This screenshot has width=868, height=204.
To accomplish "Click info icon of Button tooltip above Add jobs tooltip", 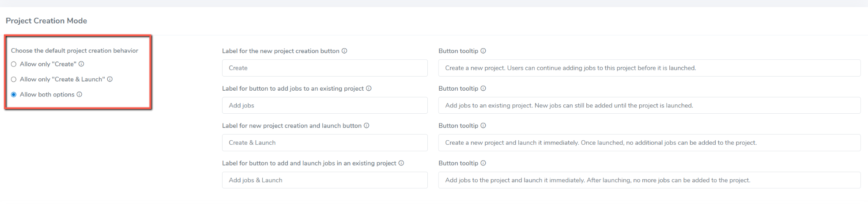I will 483,89.
